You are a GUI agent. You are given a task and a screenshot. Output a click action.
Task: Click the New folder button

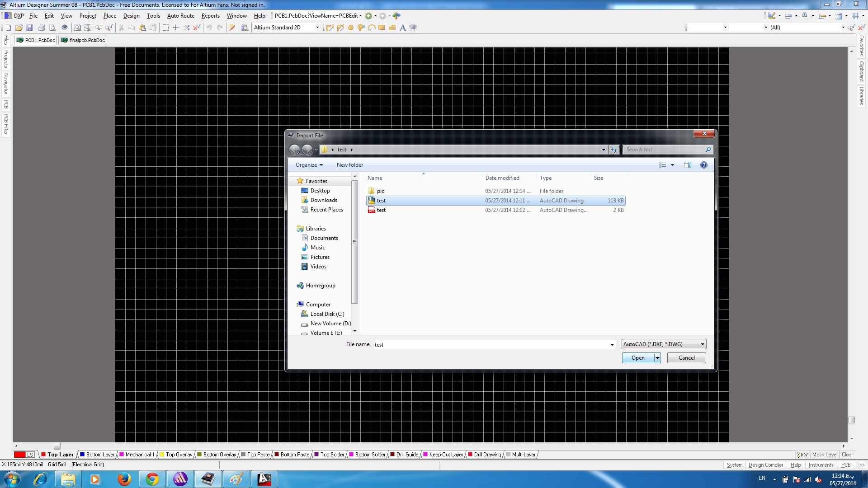point(349,165)
